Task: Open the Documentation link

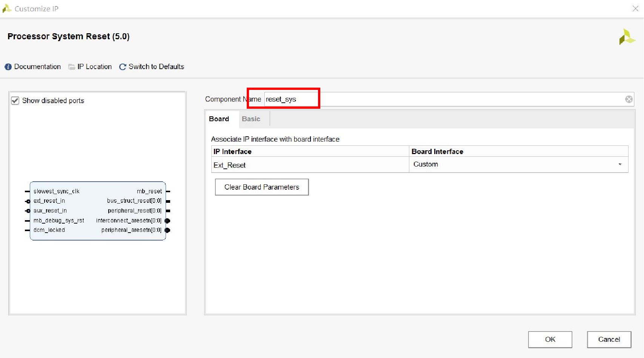Action: point(37,67)
